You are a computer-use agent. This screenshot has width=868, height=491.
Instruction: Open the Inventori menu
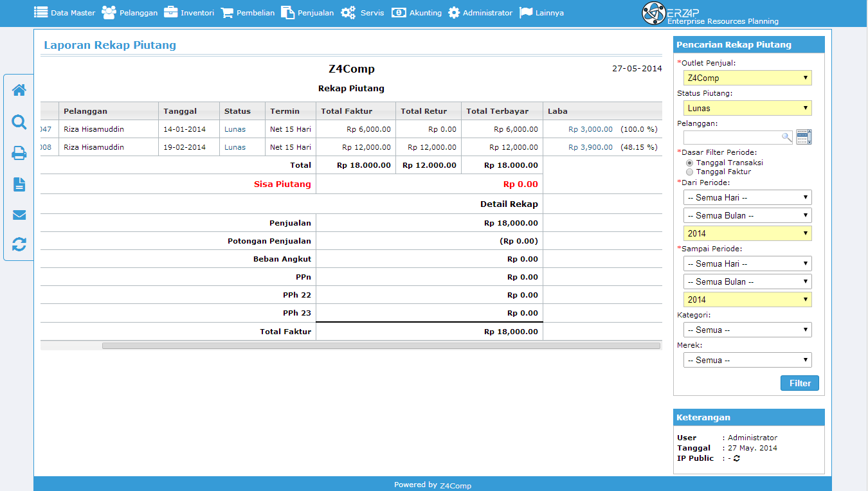pyautogui.click(x=189, y=13)
